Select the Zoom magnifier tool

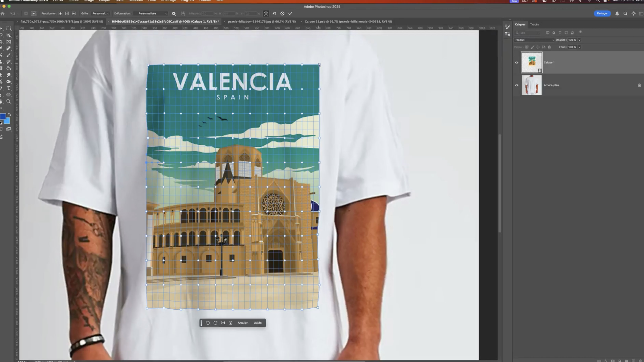coord(8,101)
